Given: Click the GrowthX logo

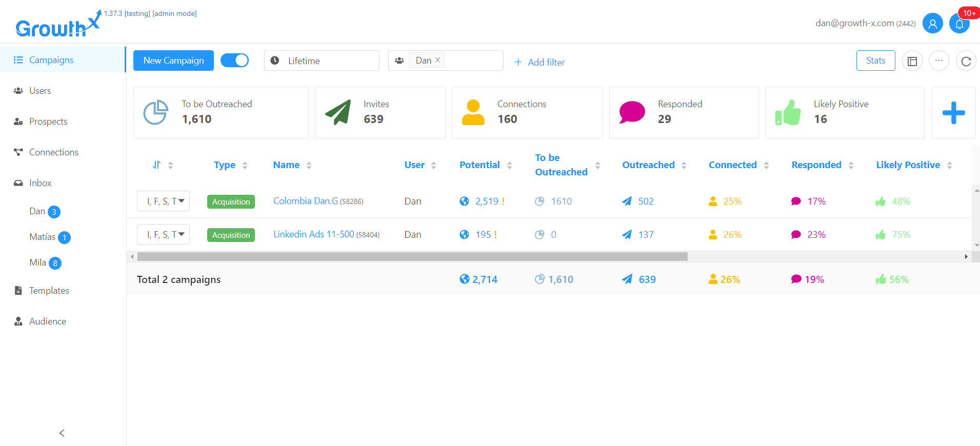Looking at the screenshot, I should [x=58, y=25].
